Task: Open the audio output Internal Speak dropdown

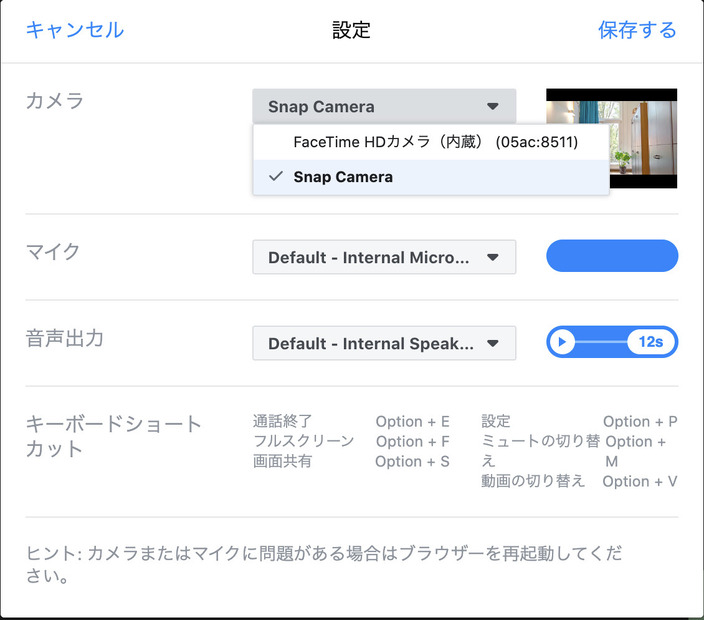Action: pyautogui.click(x=384, y=343)
